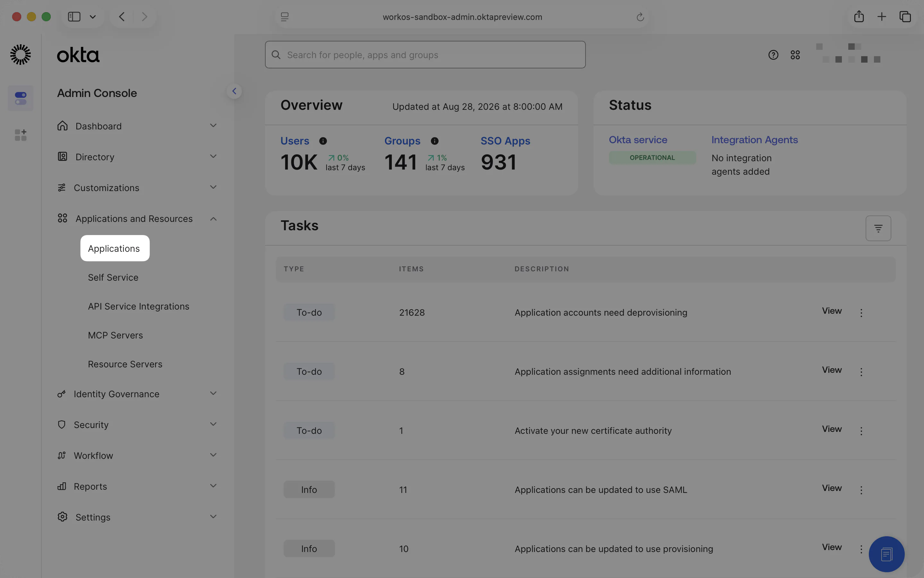The image size is (924, 578).
Task: Expand the Security chevron
Action: click(x=213, y=424)
